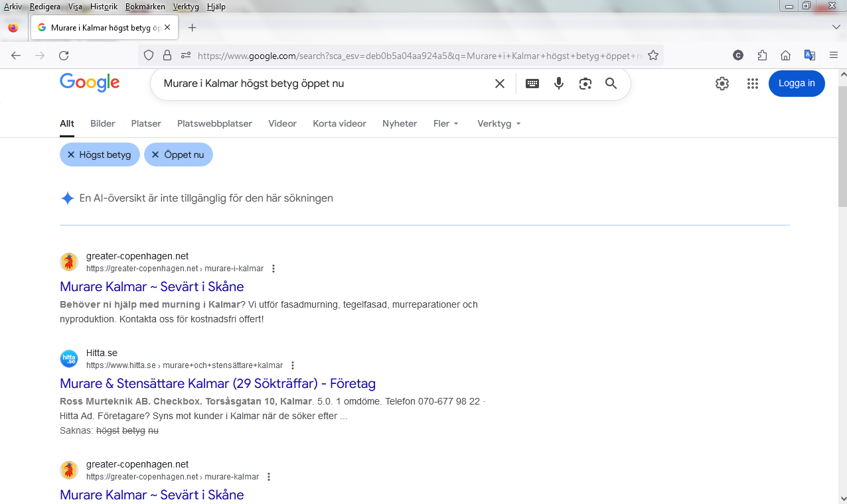Click the Logga in button
The image size is (847, 504).
pyautogui.click(x=797, y=84)
